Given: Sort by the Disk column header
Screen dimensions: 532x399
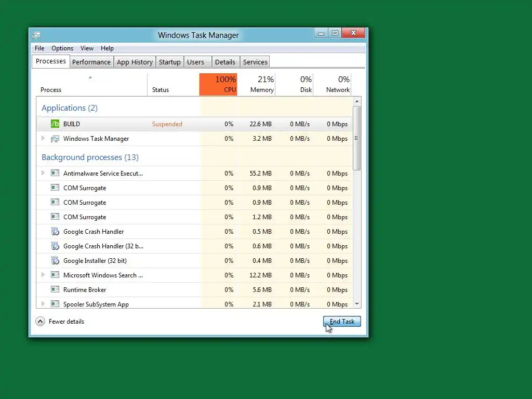Looking at the screenshot, I should (x=294, y=85).
